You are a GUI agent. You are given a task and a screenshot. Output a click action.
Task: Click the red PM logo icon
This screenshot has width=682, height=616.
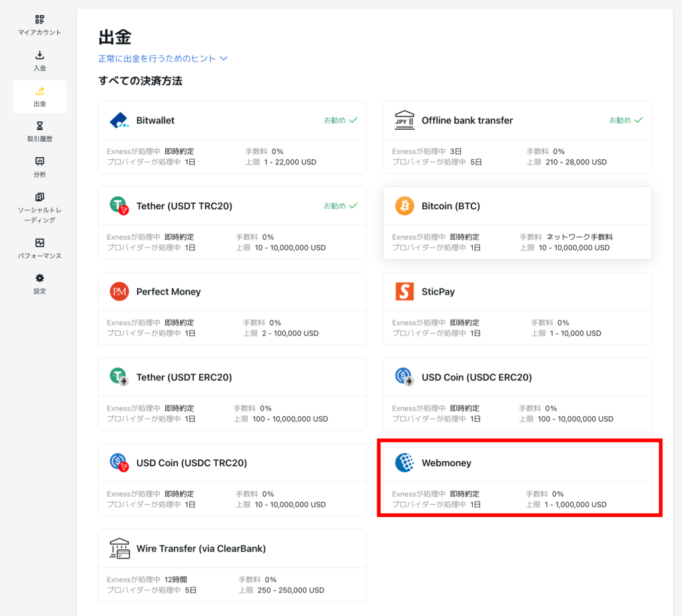[x=119, y=292]
